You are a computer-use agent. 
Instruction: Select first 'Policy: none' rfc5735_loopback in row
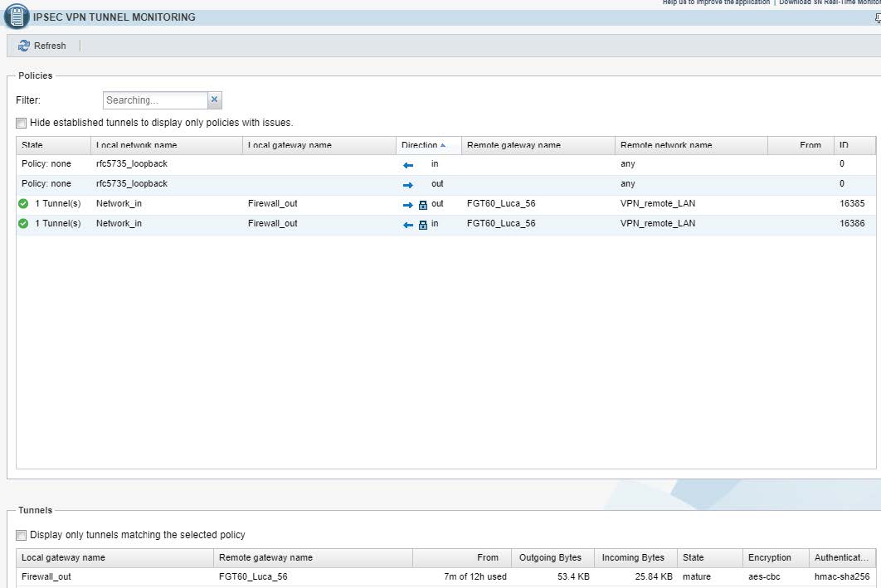(x=445, y=164)
